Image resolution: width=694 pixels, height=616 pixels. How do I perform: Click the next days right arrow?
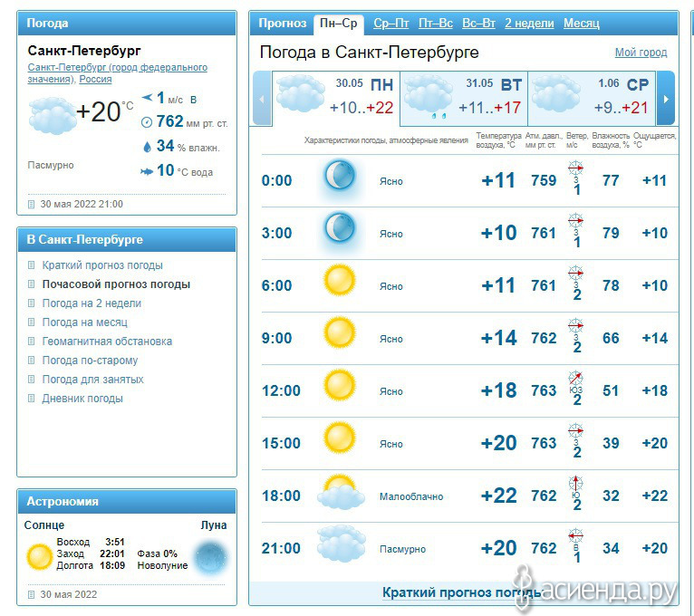(666, 98)
